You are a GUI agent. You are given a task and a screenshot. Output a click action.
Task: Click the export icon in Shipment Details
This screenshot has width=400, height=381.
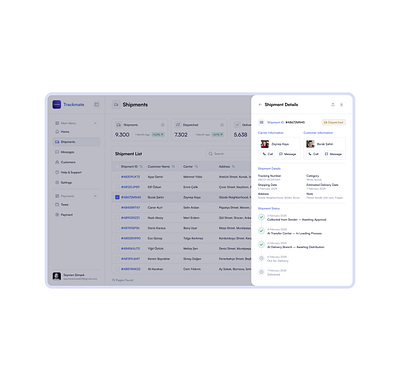click(x=333, y=105)
